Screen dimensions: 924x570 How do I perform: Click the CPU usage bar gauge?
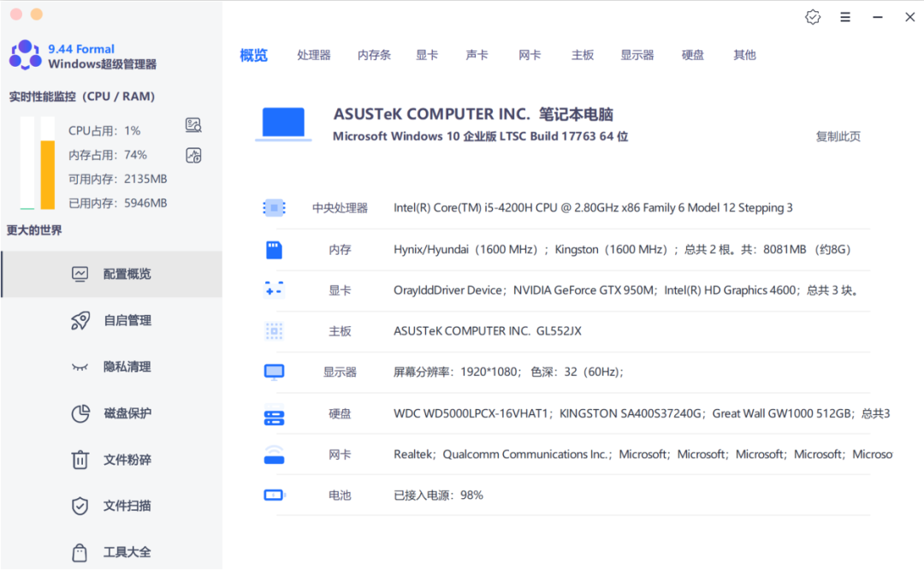tap(27, 163)
